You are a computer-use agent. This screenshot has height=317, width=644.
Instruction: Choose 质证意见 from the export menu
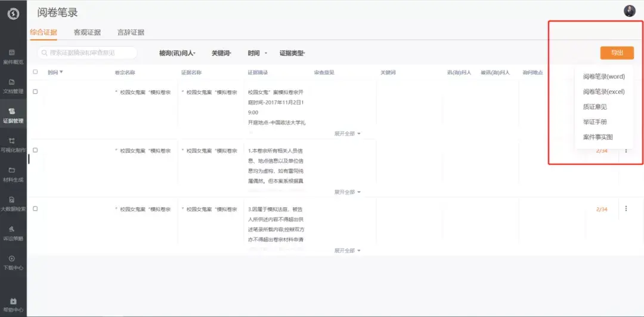coord(595,107)
